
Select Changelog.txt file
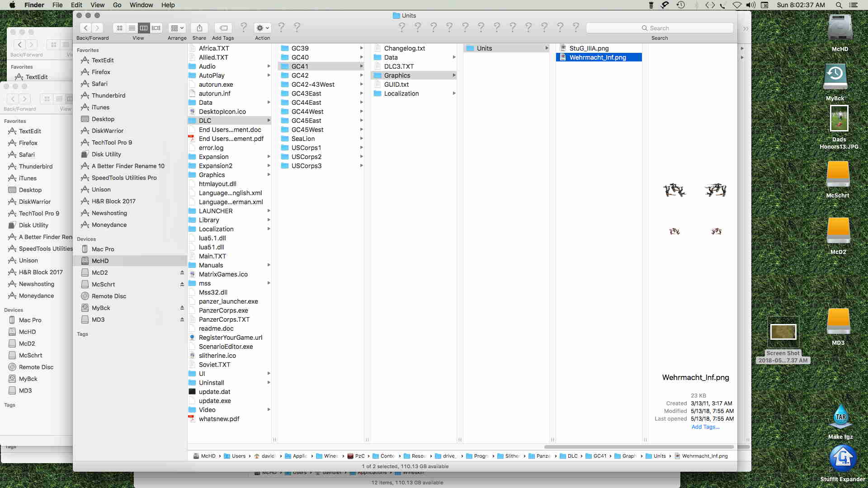pos(404,48)
